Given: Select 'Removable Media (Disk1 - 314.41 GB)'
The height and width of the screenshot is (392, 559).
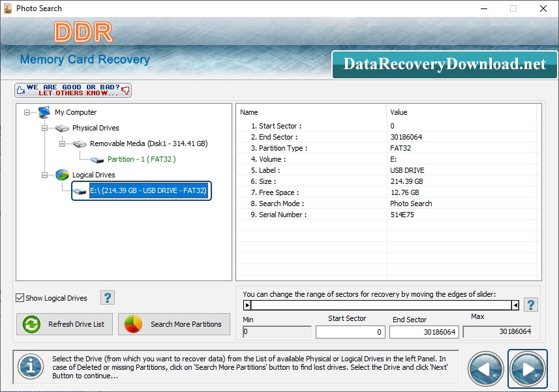Looking at the screenshot, I should [x=149, y=143].
